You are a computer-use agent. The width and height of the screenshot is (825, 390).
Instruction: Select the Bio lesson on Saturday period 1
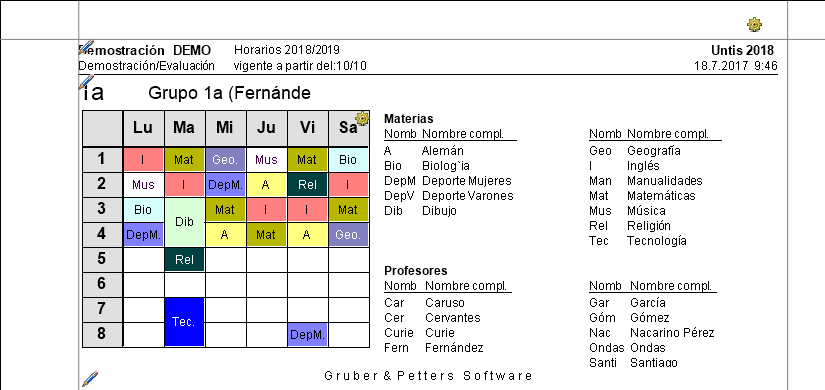348,159
